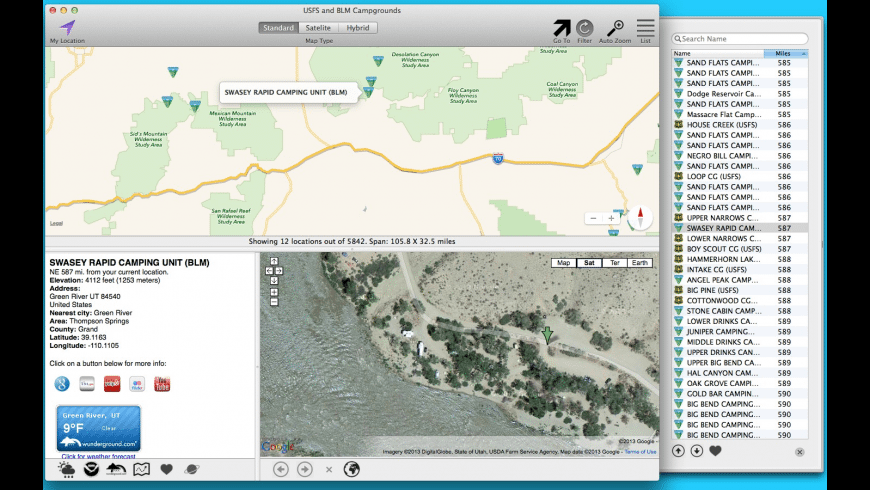This screenshot has width=870, height=490.
Task: Click the weather forecast link
Action: point(98,456)
